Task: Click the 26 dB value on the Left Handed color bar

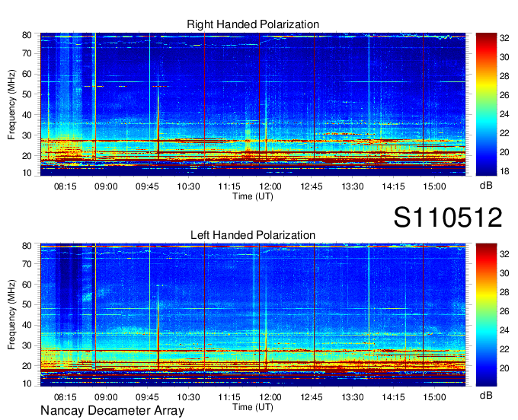Action: [504, 311]
